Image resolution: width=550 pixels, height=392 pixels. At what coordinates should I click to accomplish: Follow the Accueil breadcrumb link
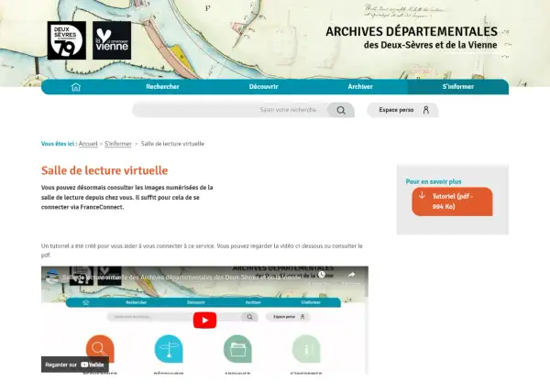click(88, 144)
